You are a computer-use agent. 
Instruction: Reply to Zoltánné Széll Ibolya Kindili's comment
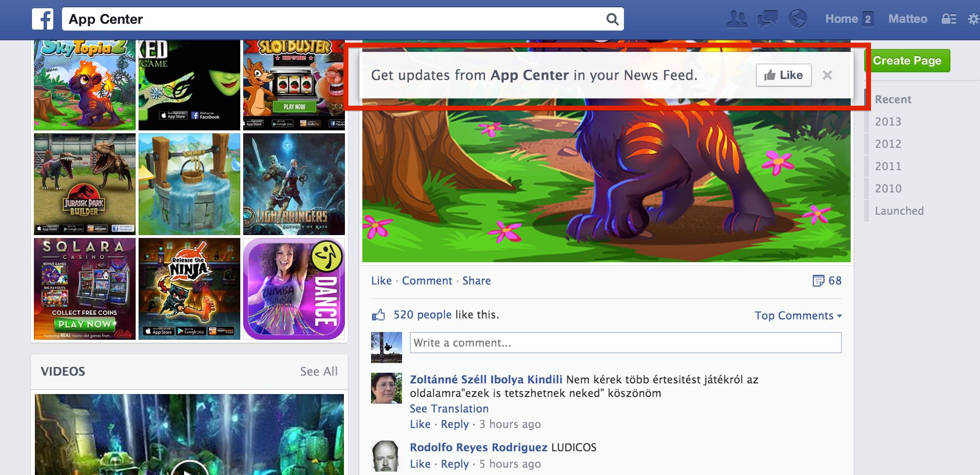pyautogui.click(x=454, y=424)
